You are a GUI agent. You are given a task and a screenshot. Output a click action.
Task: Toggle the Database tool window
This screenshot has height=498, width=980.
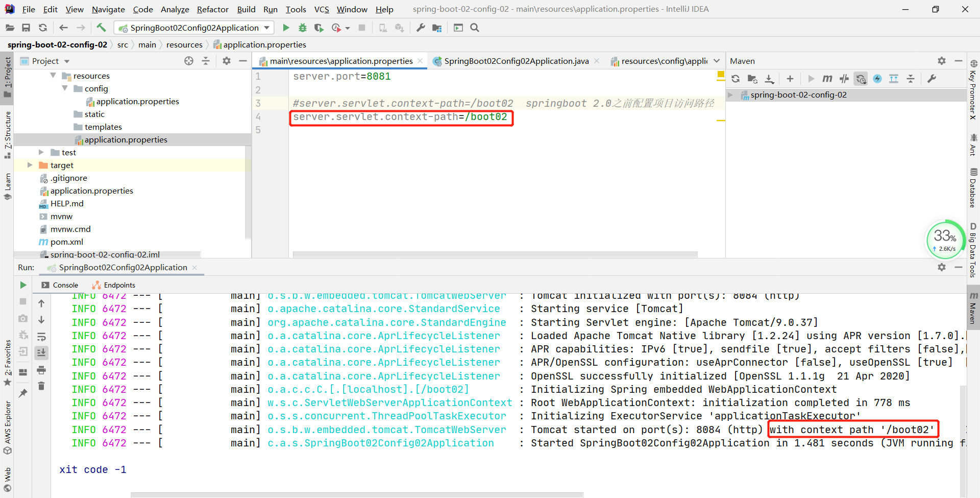pos(973,188)
